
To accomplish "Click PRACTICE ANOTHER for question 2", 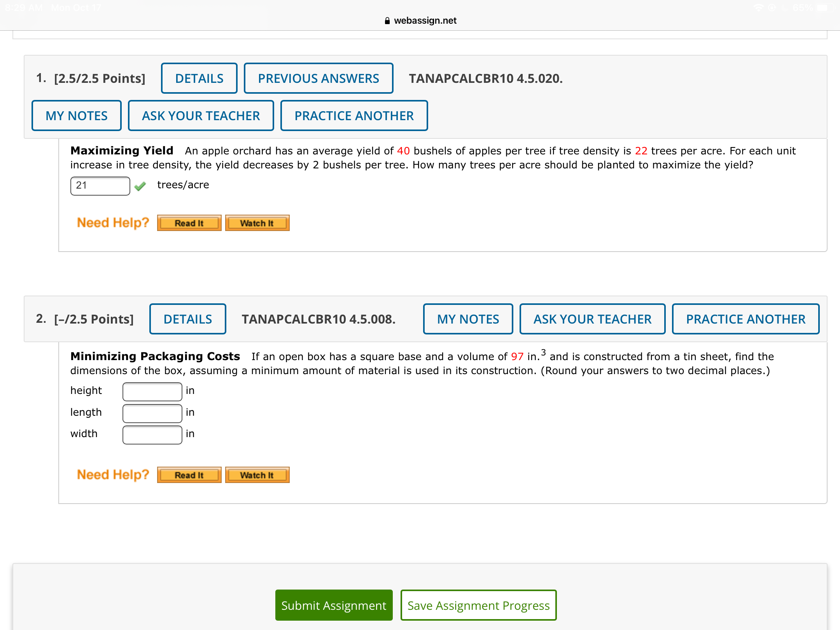I will (x=745, y=319).
